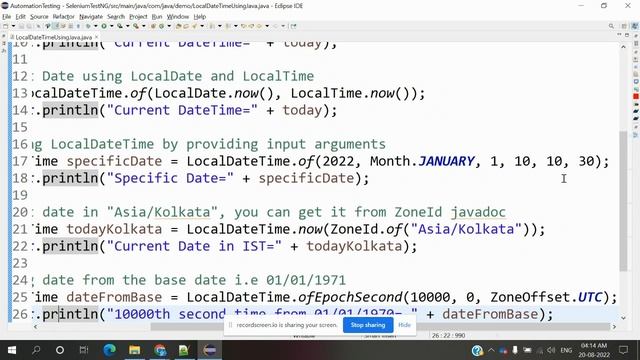Open Microsoft Edge from the taskbar

point(109,350)
